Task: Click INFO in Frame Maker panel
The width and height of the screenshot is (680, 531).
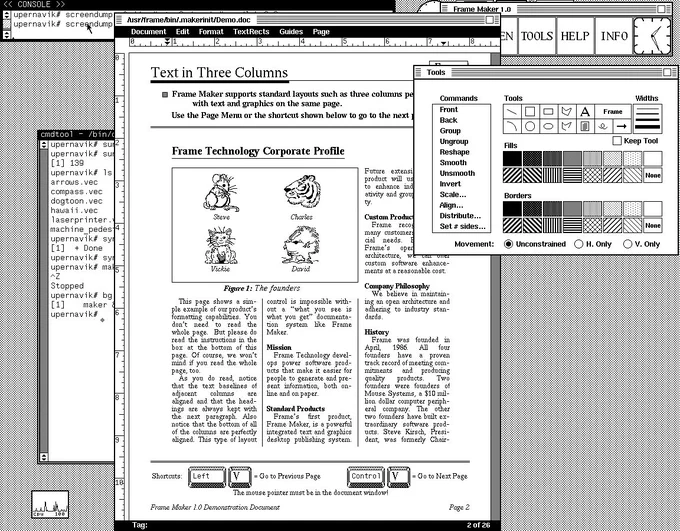Action: point(614,36)
